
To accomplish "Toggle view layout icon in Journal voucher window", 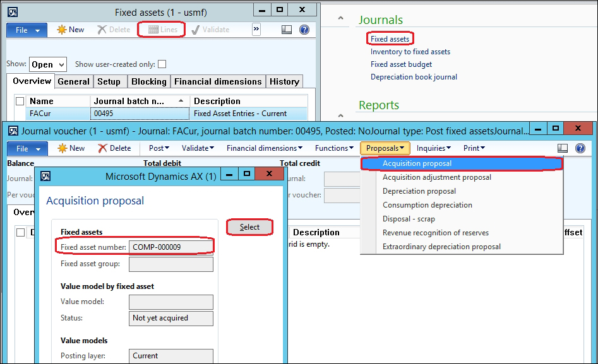I will 563,148.
